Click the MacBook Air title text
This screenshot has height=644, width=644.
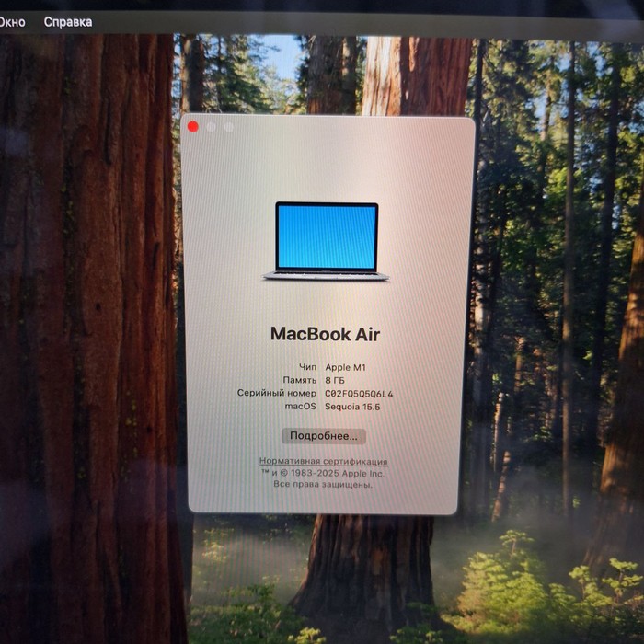[x=326, y=334]
